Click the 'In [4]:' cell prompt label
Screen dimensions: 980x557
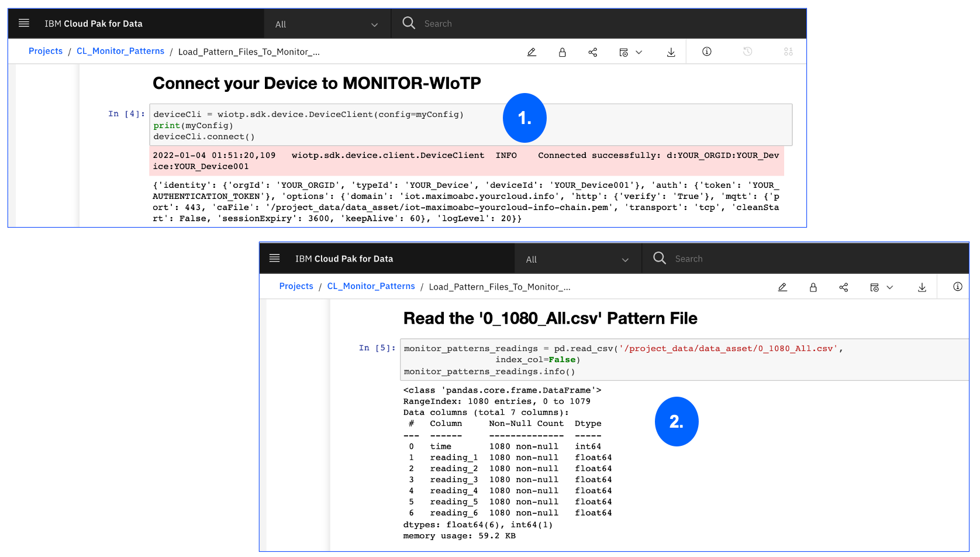point(126,114)
